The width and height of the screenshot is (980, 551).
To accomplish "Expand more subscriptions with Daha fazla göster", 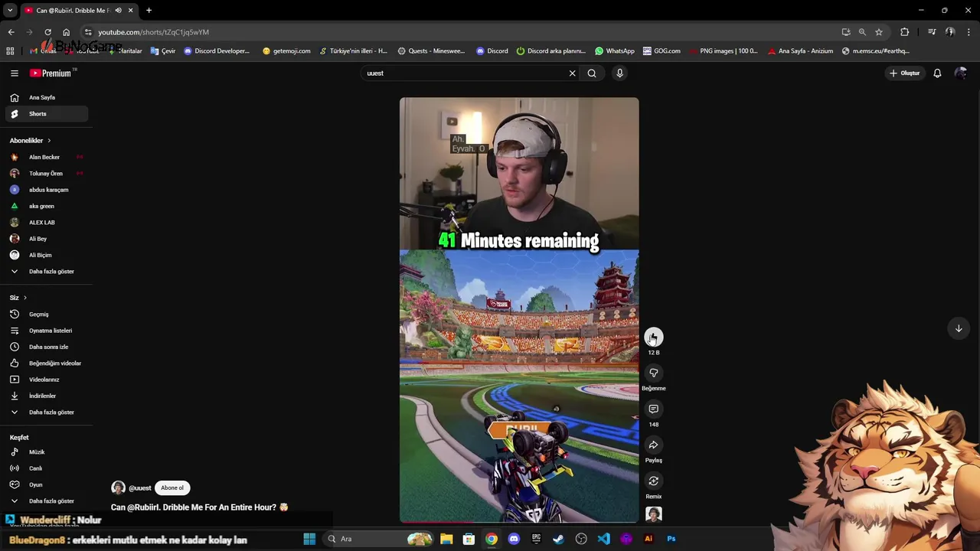I will 47,272.
